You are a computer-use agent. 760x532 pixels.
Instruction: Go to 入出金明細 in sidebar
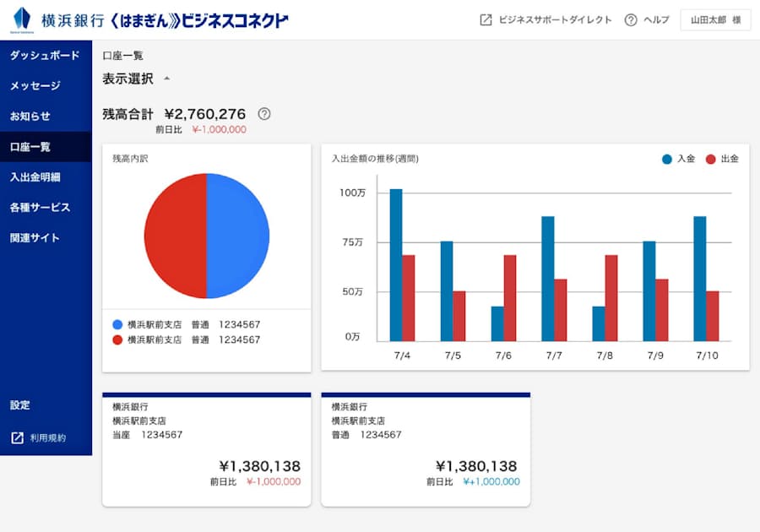coord(35,177)
